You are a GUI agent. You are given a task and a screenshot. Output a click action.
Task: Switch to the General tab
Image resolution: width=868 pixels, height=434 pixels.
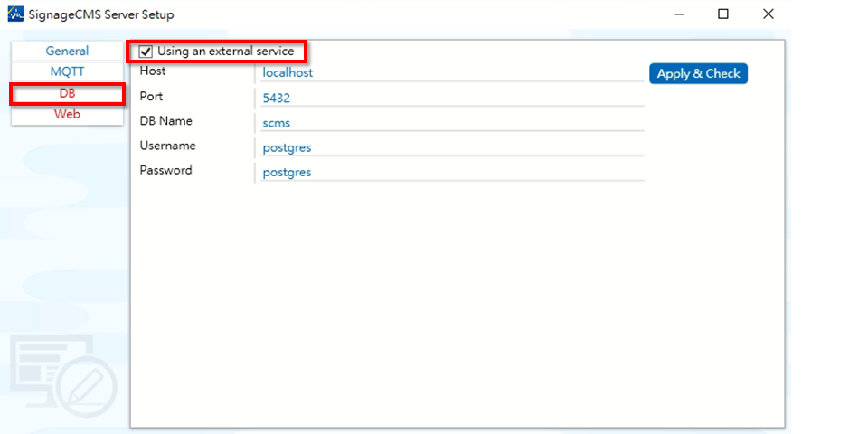point(67,51)
